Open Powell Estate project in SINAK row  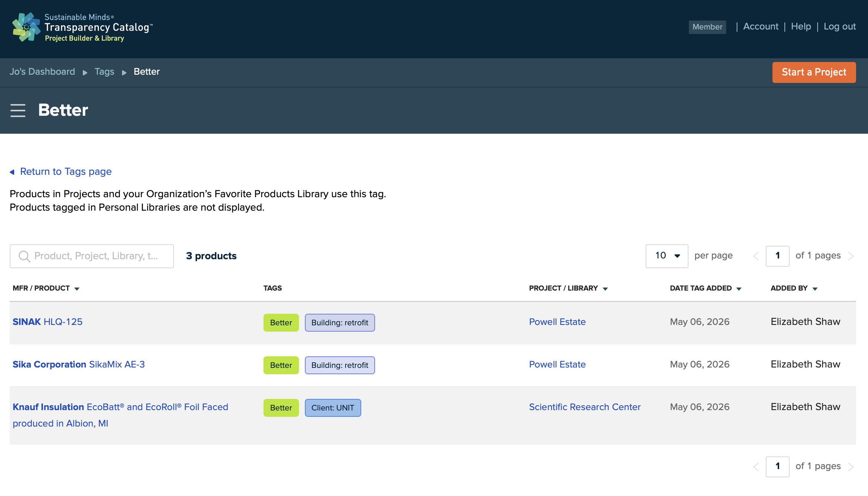click(557, 322)
